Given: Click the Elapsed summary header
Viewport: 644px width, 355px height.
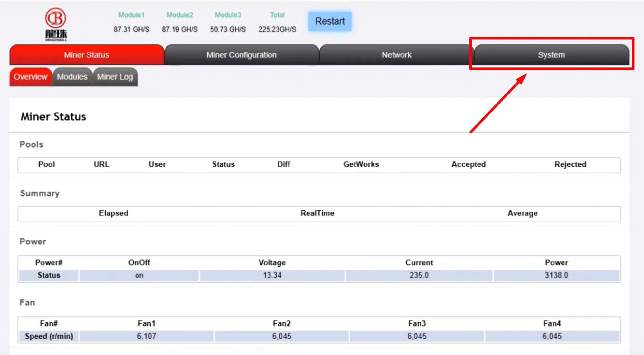Looking at the screenshot, I should (114, 213).
